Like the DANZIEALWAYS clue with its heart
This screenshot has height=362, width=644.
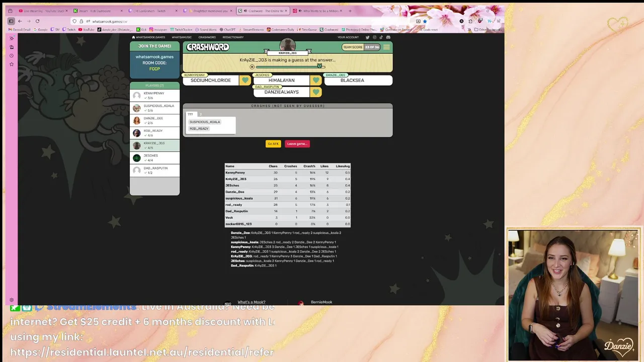click(316, 92)
